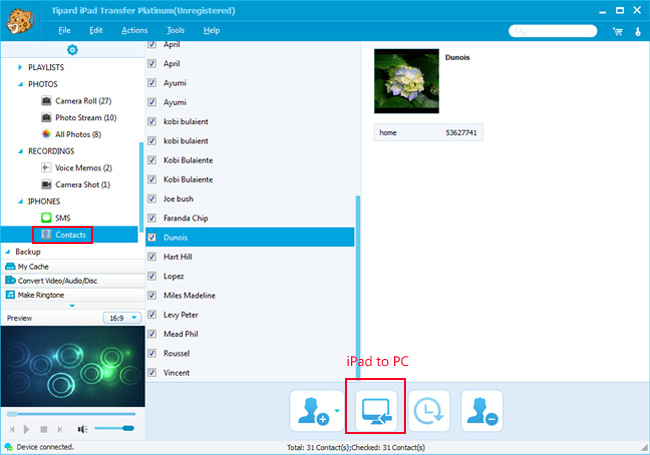Image resolution: width=650 pixels, height=455 pixels.
Task: Uncheck the Vincent contact checkbox
Action: click(152, 373)
